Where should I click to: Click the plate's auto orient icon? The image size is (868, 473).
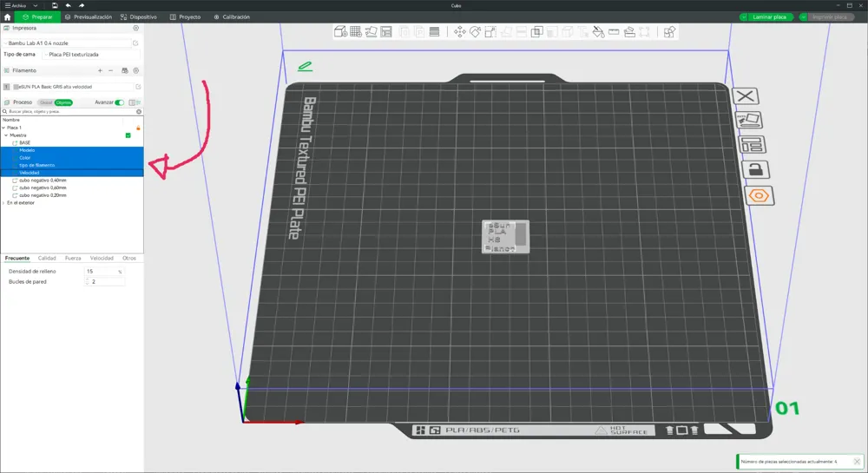tap(748, 120)
